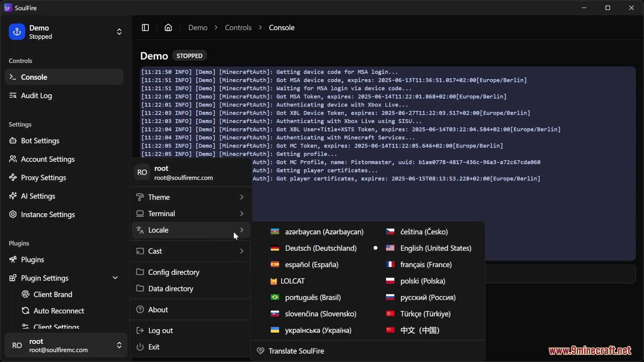
Task: Click Demo in the breadcrumb
Action: click(198, 27)
